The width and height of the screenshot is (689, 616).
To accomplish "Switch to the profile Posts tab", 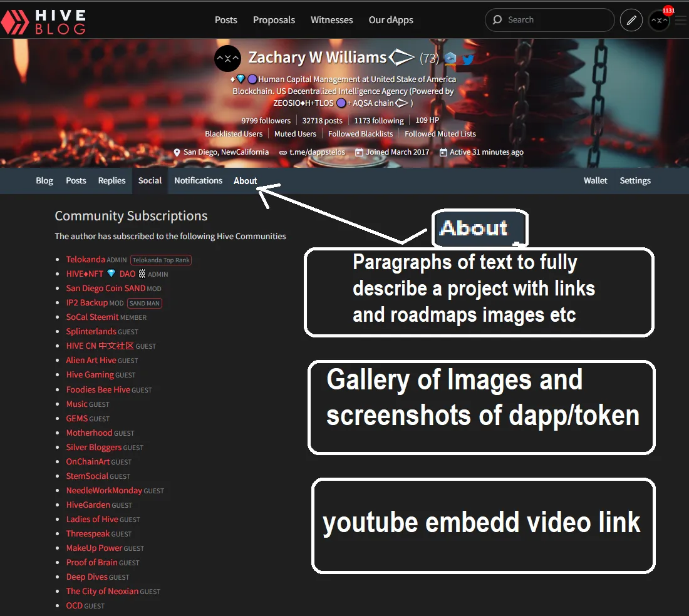I will 76,180.
